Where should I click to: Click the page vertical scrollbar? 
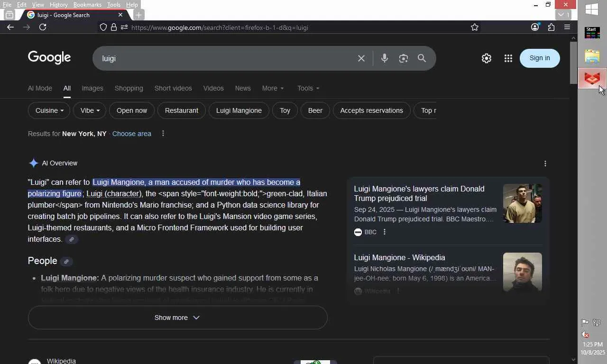(573, 63)
